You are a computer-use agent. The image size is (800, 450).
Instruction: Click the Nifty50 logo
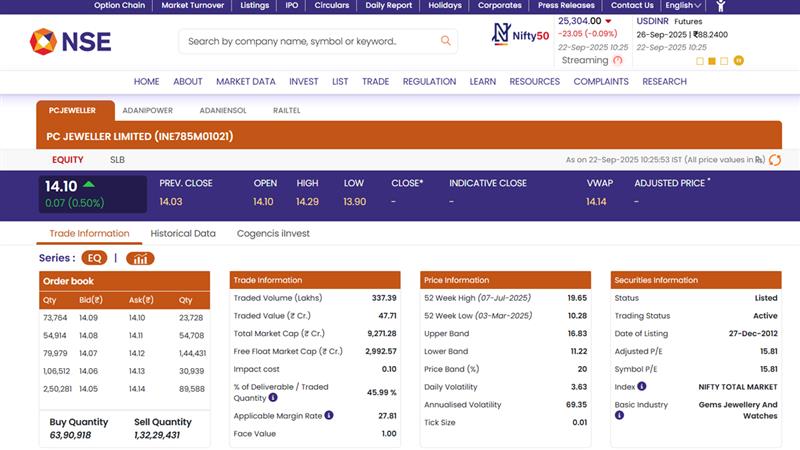pyautogui.click(x=520, y=35)
